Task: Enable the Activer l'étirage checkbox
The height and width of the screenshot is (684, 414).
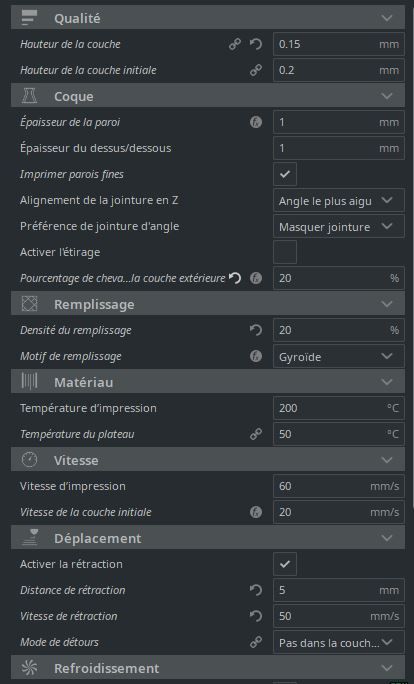Action: pos(285,252)
